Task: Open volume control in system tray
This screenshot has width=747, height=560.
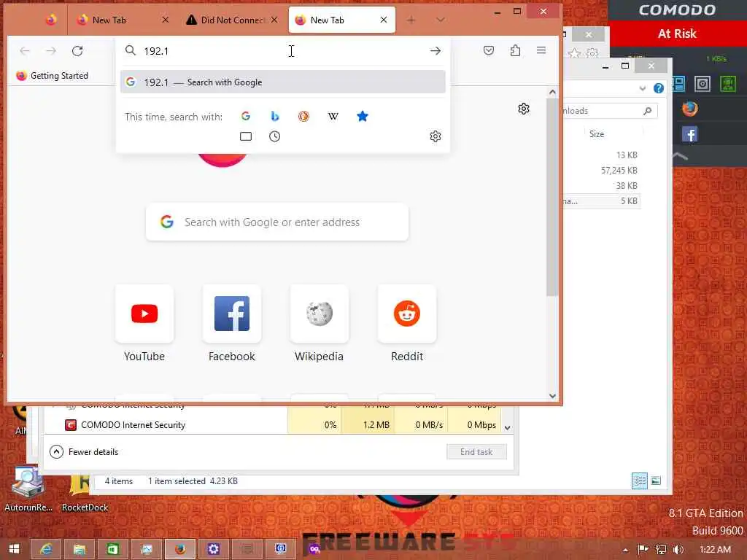Action: 678,550
